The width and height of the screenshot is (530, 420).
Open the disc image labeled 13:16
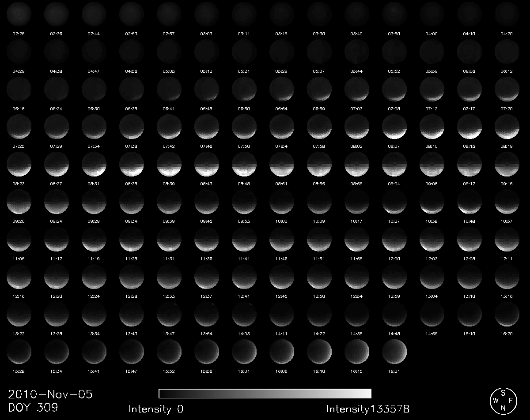pos(507,276)
